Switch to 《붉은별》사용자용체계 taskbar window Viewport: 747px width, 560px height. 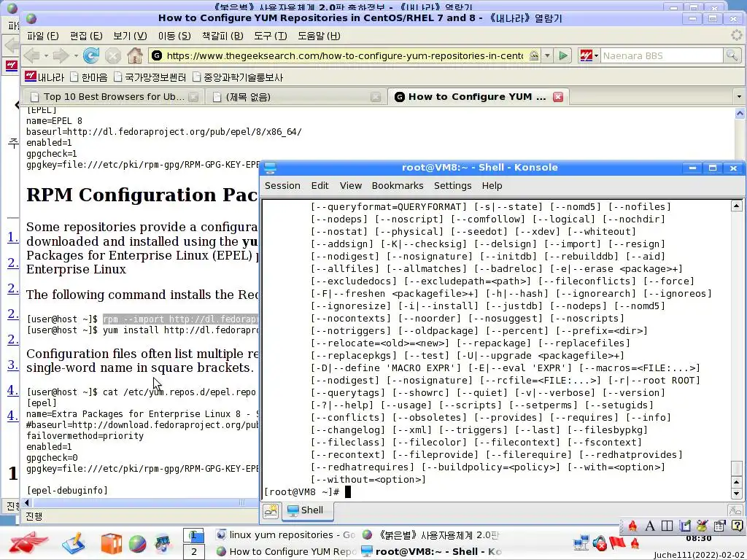click(x=430, y=534)
